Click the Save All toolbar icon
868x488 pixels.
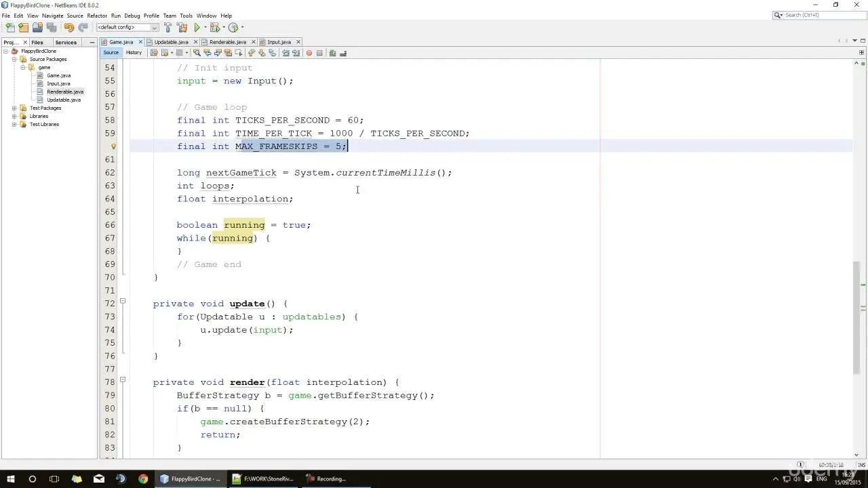52,28
